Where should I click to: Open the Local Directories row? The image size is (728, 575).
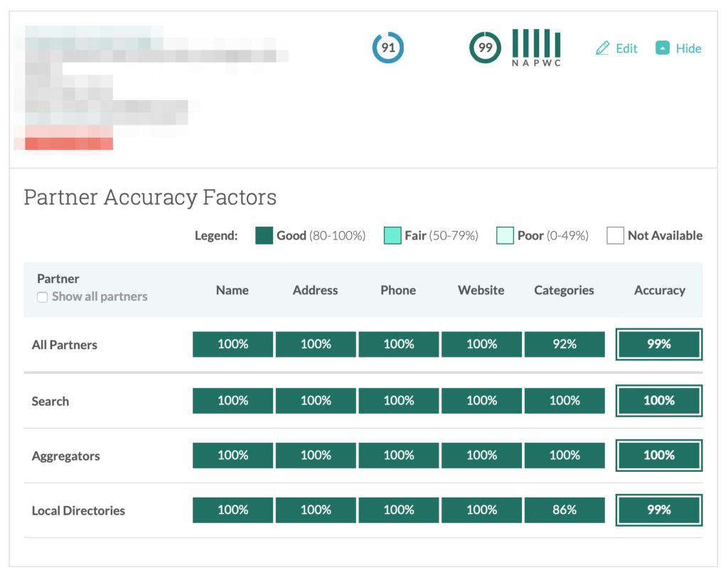coord(78,510)
